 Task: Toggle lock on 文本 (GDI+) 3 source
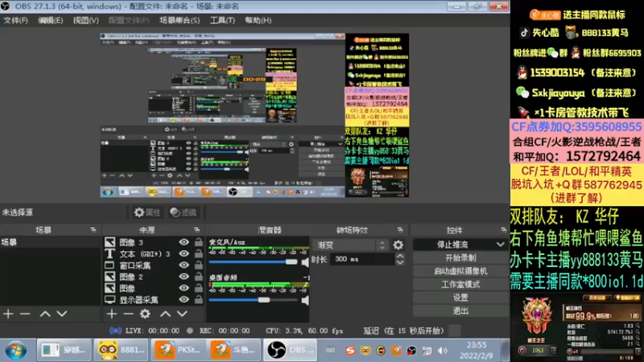click(x=198, y=253)
